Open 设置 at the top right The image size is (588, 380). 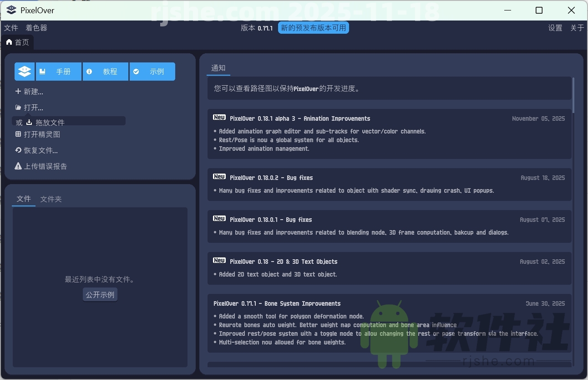click(x=555, y=28)
